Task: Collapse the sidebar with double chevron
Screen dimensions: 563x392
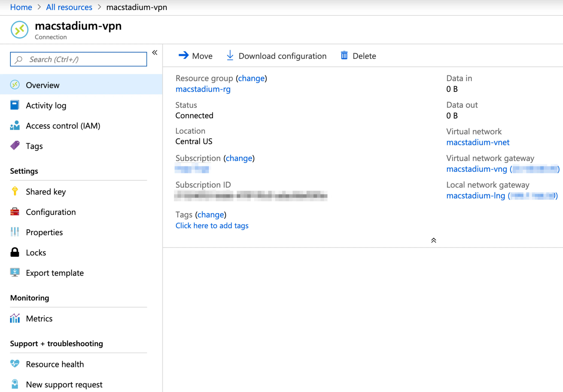Action: [x=155, y=52]
